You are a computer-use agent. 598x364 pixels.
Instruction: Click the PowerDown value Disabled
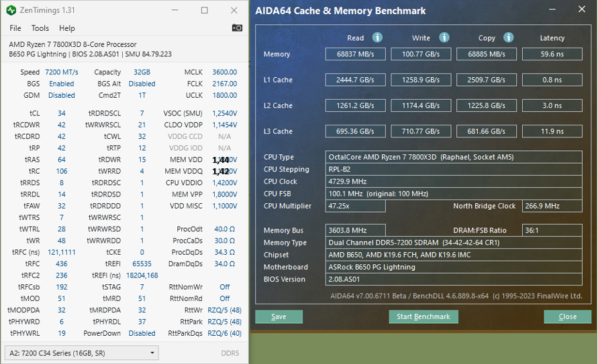click(x=142, y=333)
